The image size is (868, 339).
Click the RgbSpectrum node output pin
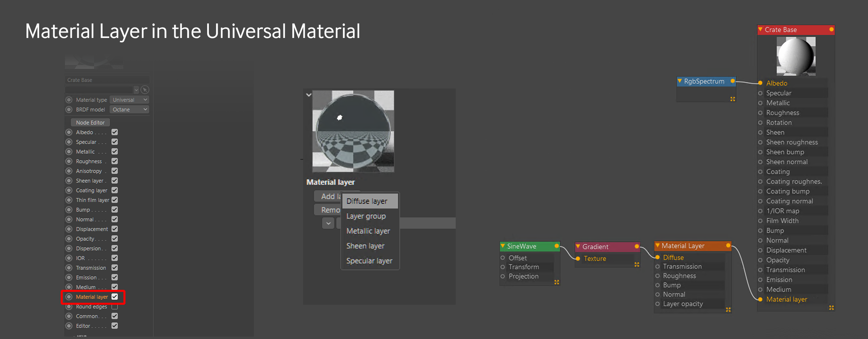(733, 81)
